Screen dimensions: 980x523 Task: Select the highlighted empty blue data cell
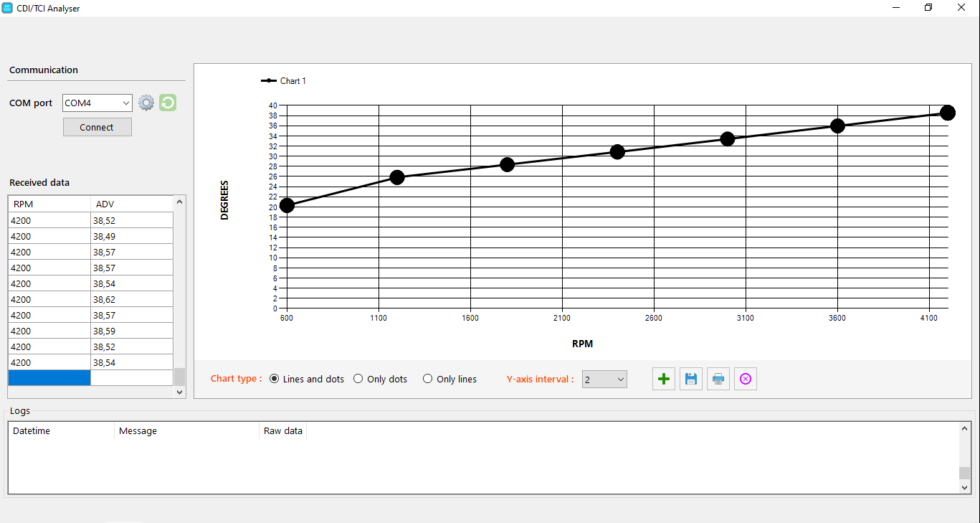tap(49, 378)
